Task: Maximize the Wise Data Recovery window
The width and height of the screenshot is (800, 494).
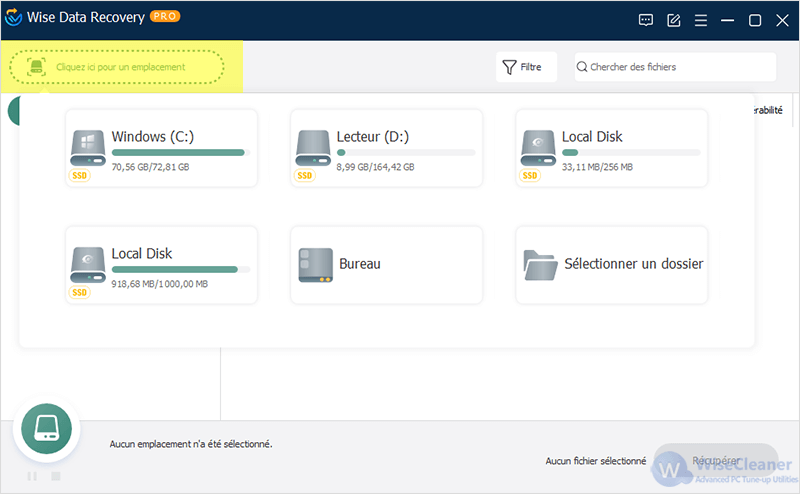Action: click(755, 20)
